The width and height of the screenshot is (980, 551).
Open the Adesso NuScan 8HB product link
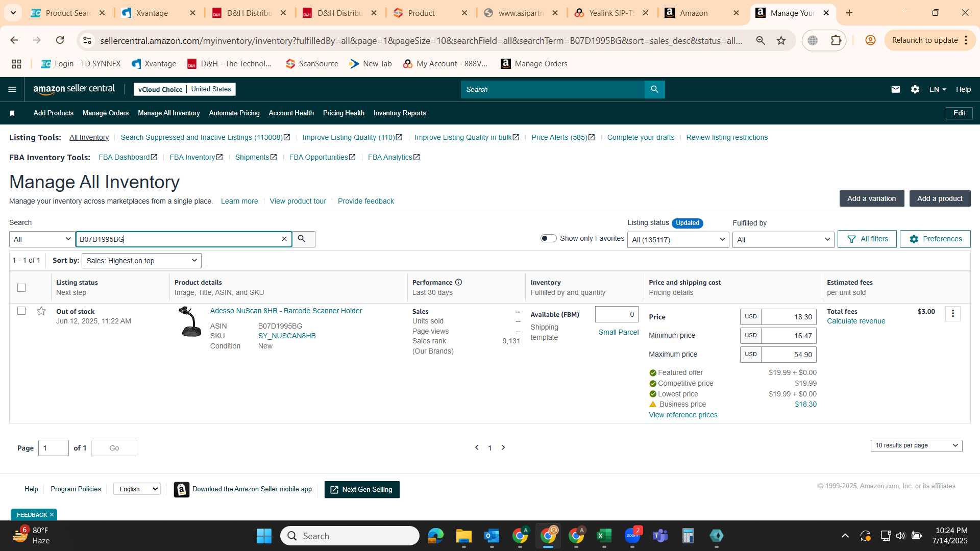point(286,311)
